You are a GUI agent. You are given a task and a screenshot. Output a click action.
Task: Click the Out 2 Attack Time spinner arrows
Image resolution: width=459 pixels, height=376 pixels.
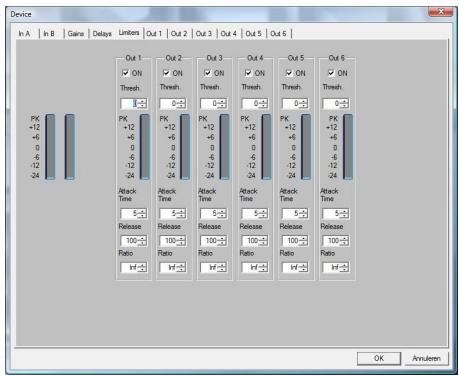pyautogui.click(x=181, y=213)
